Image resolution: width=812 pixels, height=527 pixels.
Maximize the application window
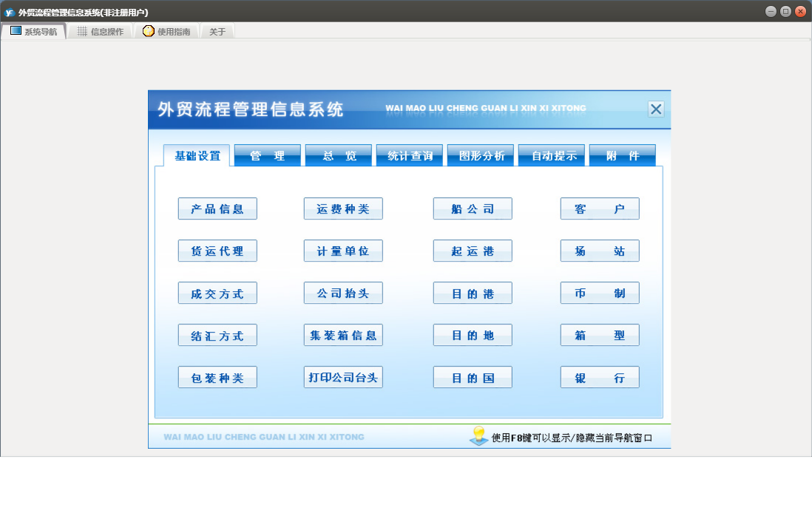pos(785,11)
